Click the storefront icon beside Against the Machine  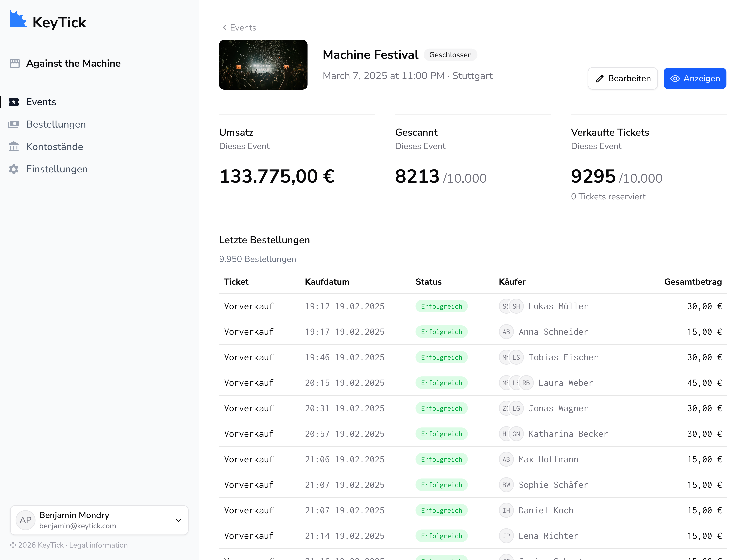pyautogui.click(x=15, y=63)
